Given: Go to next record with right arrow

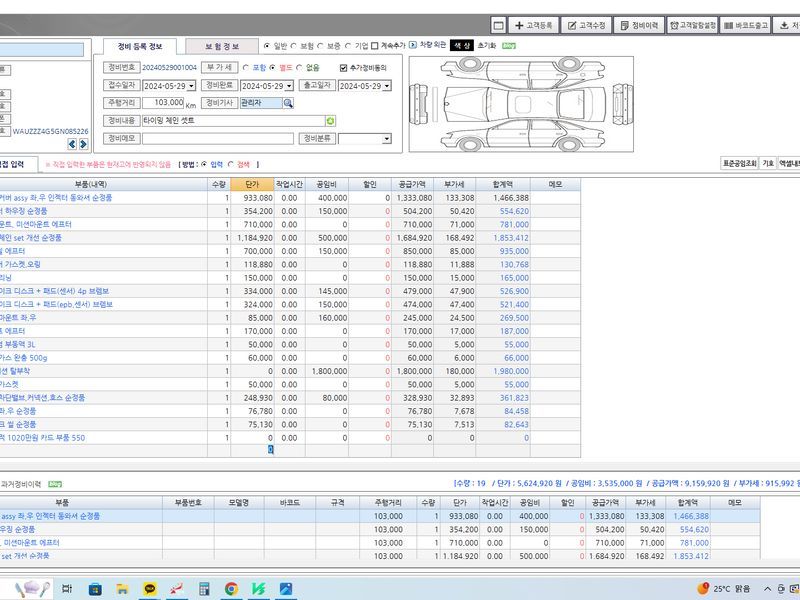Looking at the screenshot, I should pos(83,144).
